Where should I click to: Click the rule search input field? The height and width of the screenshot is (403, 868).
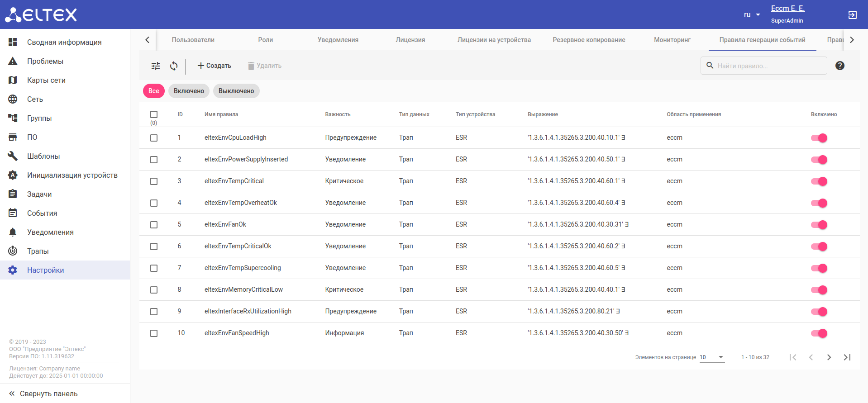(769, 66)
